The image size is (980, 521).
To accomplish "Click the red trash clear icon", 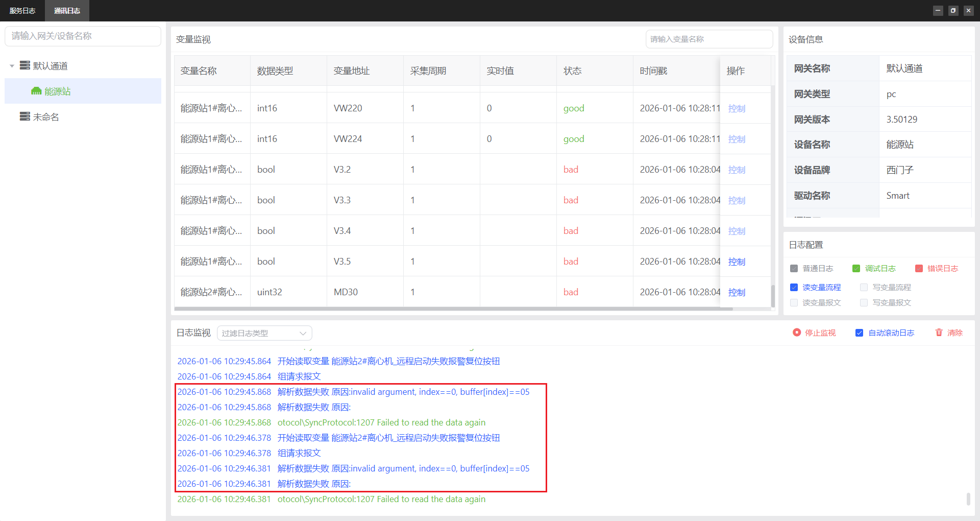I will point(939,333).
